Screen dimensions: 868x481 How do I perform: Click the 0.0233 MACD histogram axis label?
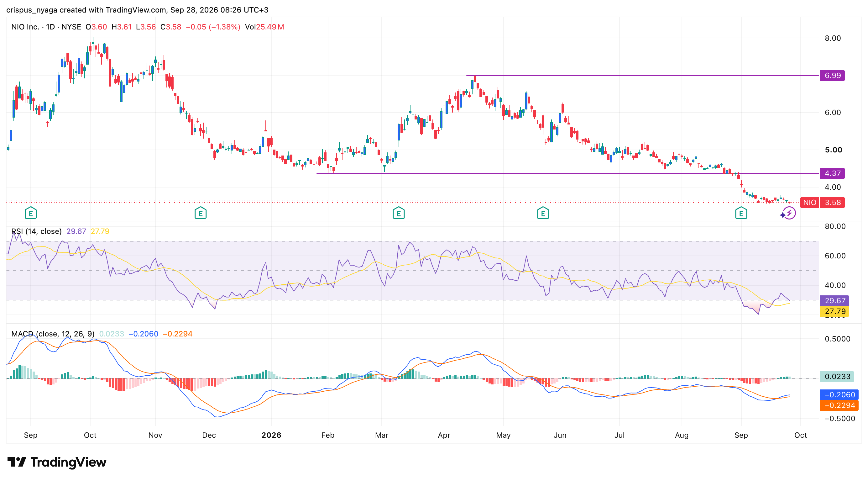point(837,377)
